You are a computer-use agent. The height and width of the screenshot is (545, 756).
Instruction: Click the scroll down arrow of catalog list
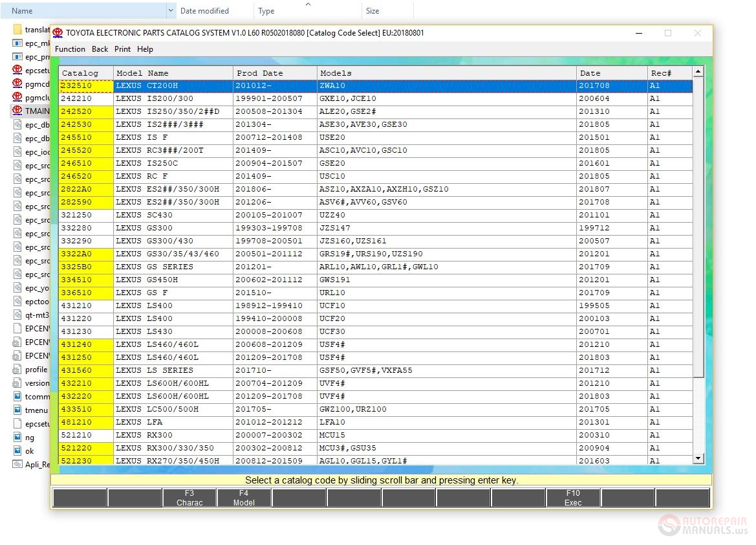coord(698,458)
